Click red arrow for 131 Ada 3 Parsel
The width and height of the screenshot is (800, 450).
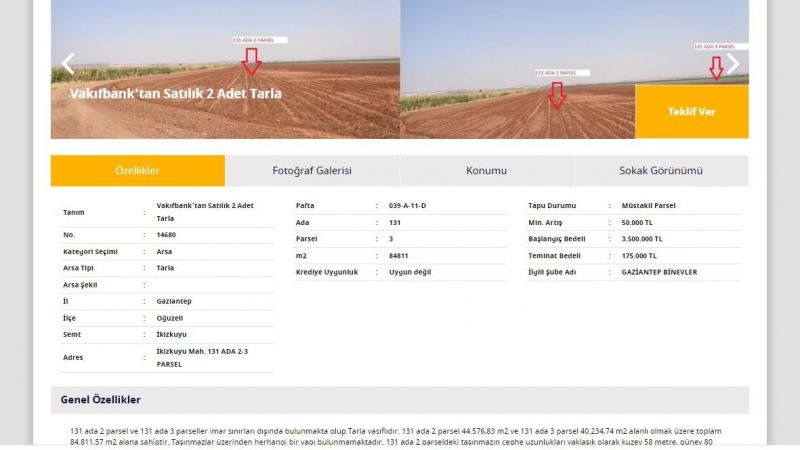pos(716,67)
